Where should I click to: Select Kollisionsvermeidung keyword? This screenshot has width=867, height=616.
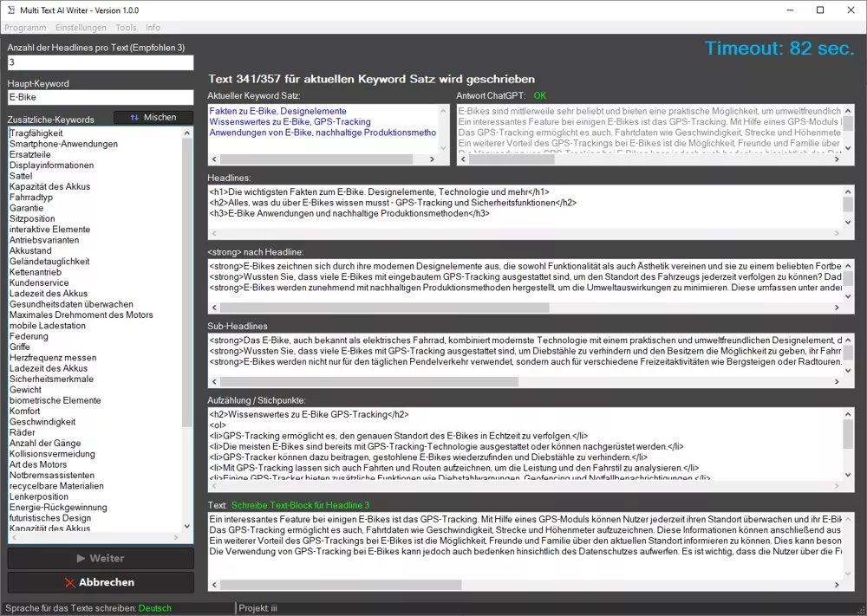coord(52,454)
